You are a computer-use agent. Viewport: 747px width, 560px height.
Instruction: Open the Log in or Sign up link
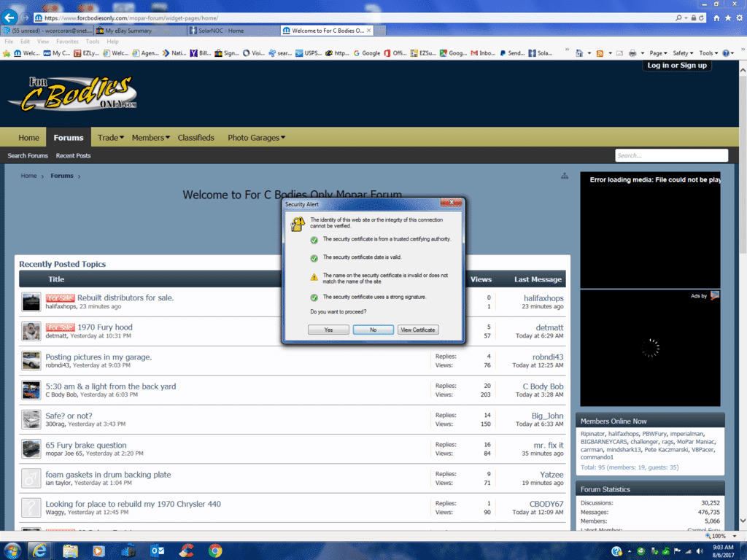coord(676,66)
